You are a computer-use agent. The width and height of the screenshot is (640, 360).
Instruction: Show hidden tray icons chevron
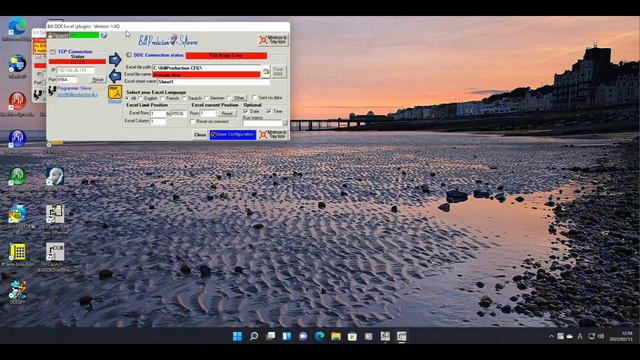pos(551,336)
